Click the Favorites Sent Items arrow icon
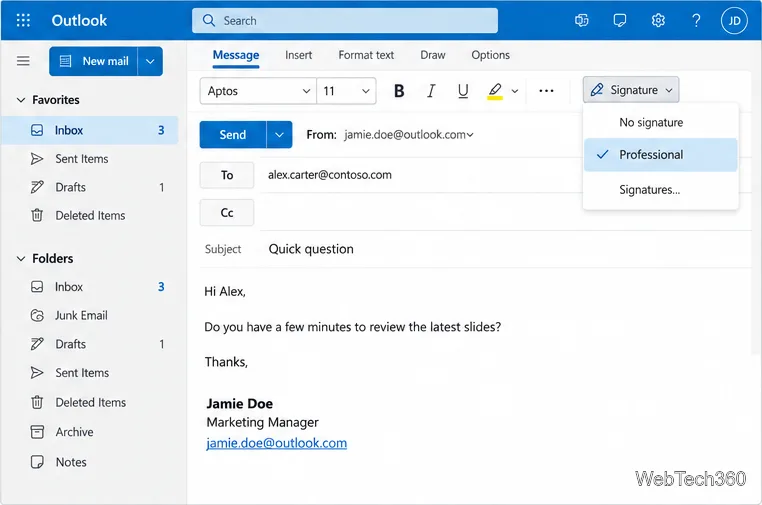The image size is (762, 505). pos(37,159)
